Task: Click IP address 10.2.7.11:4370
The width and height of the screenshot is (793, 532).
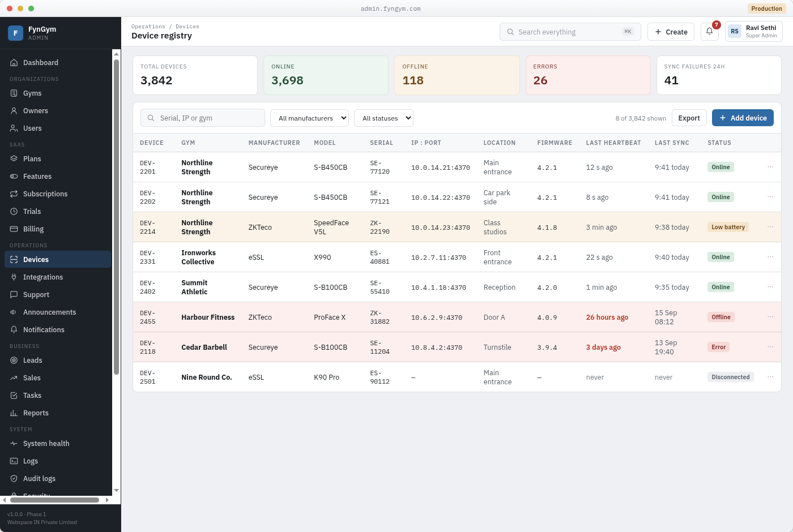Action: [x=438, y=258]
